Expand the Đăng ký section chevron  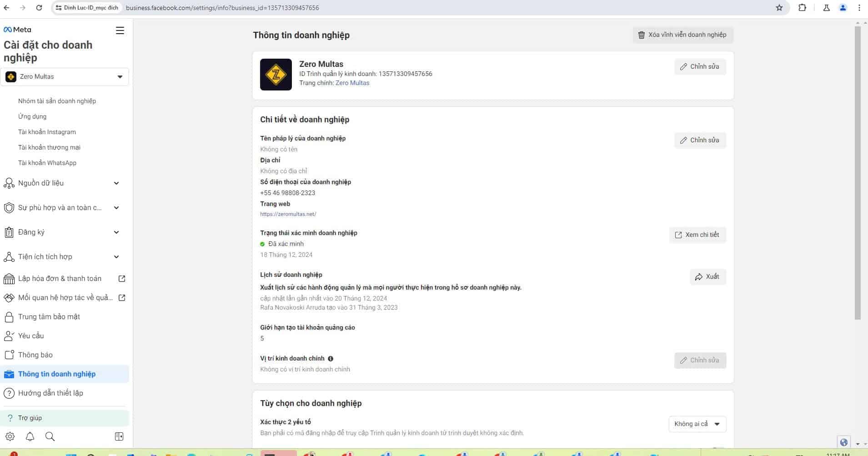point(116,232)
